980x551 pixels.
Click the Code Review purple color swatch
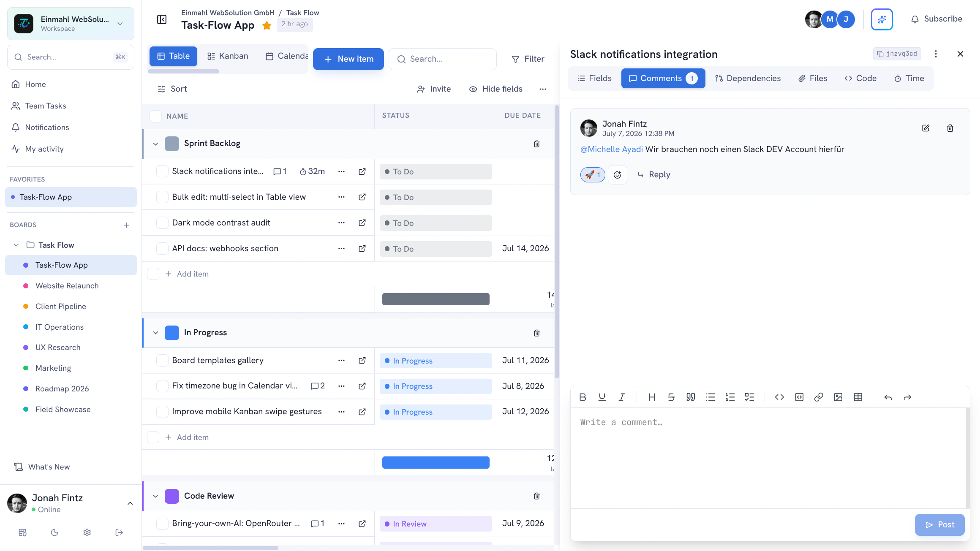tap(172, 496)
